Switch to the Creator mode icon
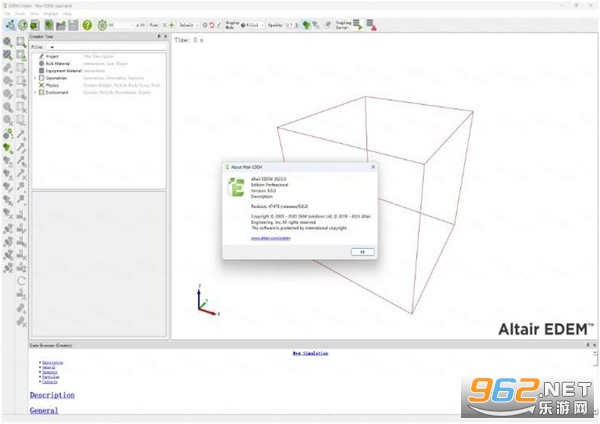The image size is (600, 424). [x=10, y=25]
